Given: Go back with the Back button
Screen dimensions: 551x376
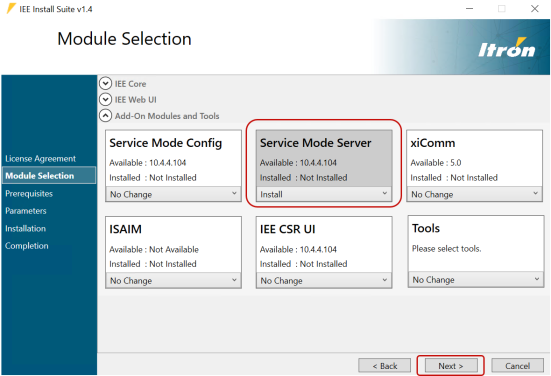Looking at the screenshot, I should pos(384,366).
